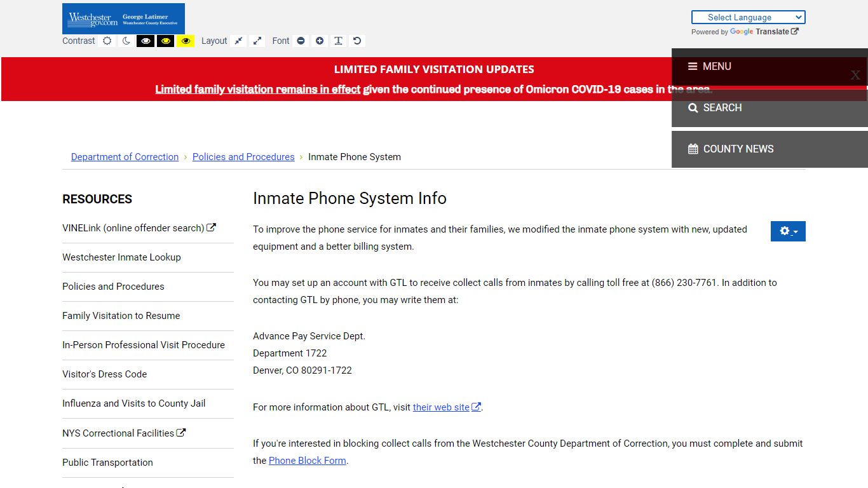
Task: Increase font size plus icon
Action: point(320,41)
